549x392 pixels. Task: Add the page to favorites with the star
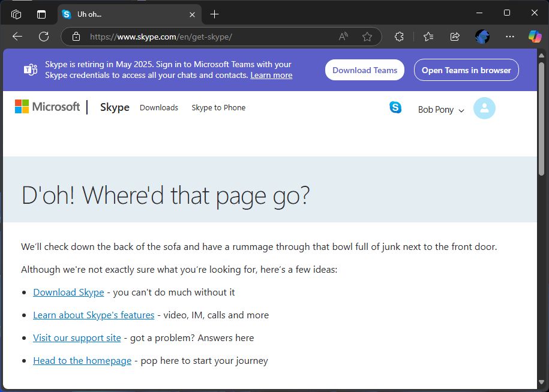click(x=368, y=36)
